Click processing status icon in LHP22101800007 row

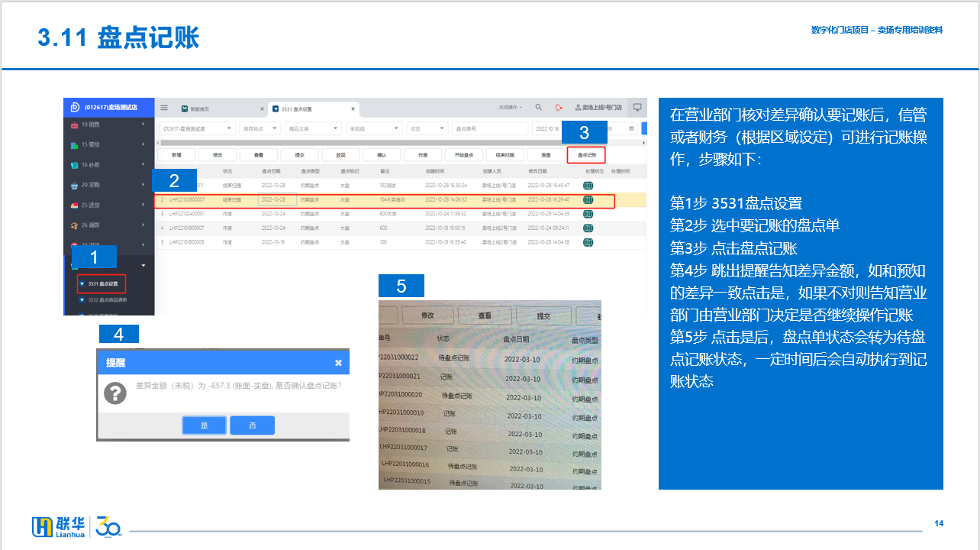click(588, 228)
